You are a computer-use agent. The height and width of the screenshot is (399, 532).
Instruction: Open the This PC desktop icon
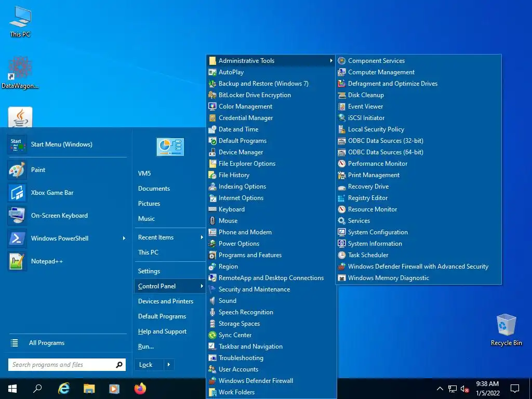coord(20,22)
